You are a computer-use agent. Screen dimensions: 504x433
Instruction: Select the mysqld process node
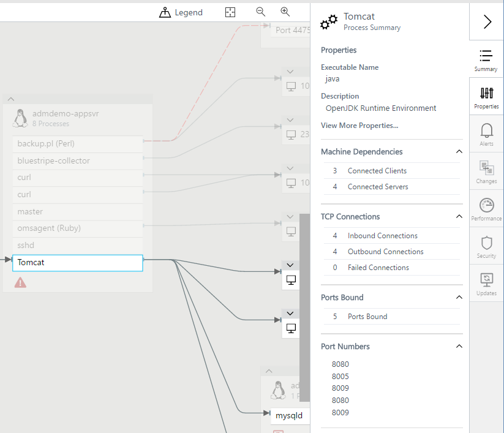(289, 415)
